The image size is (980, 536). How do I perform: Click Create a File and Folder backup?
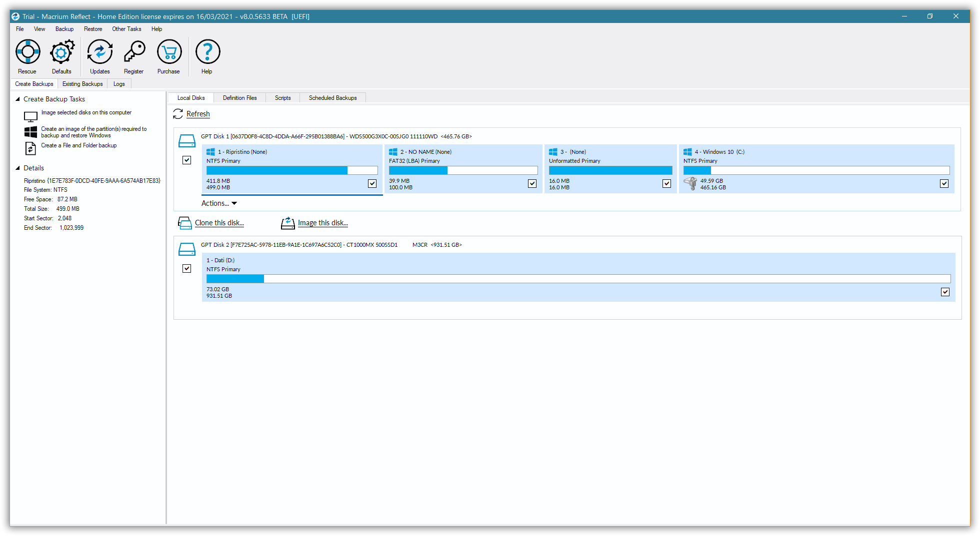point(79,145)
